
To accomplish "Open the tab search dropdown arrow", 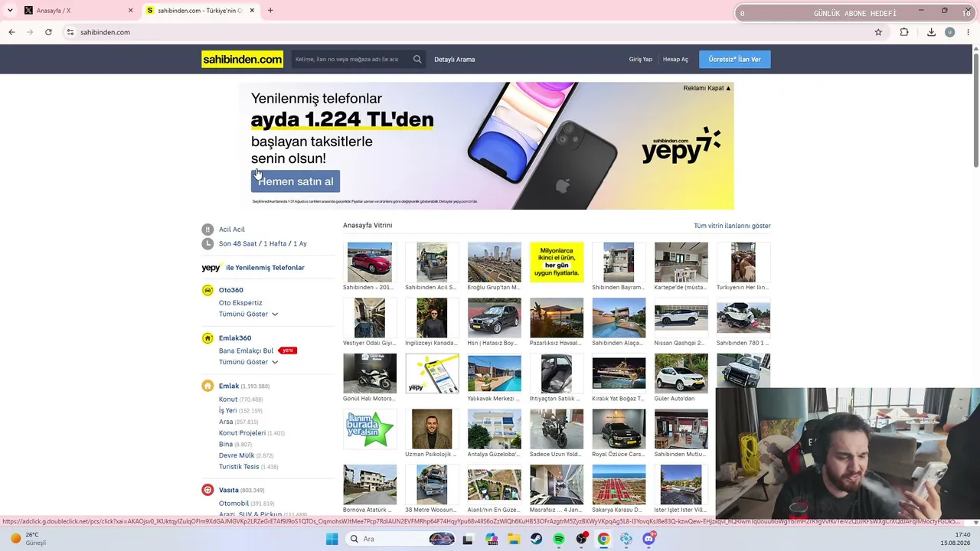I will tap(10, 11).
